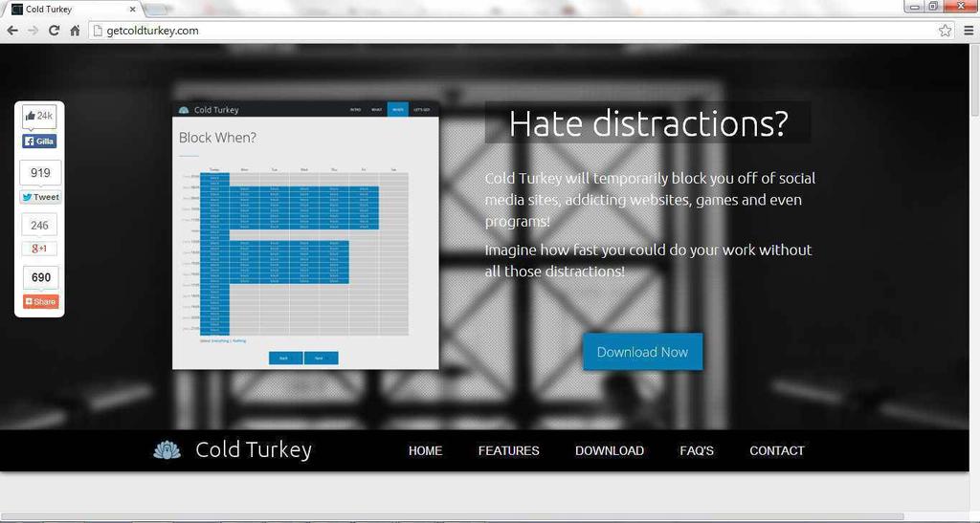This screenshot has height=523, width=980.
Task: Select the Cold Turkey browser tab
Action: click(74, 10)
